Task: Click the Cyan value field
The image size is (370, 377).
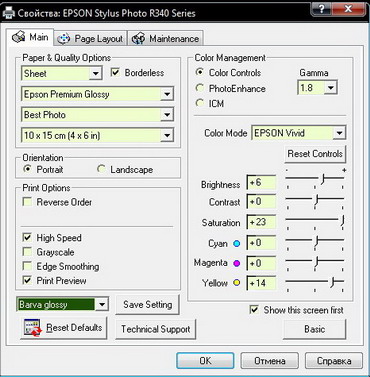Action: point(261,243)
